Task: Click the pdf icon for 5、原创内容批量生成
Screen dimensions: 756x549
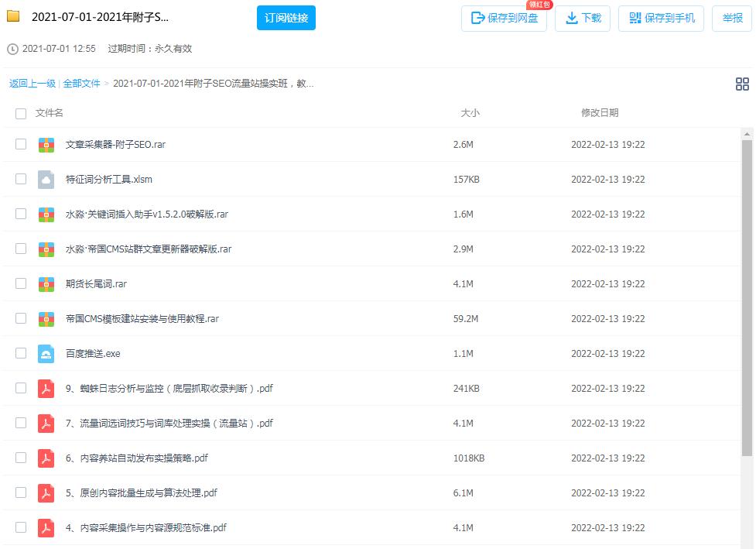Action: tap(46, 493)
